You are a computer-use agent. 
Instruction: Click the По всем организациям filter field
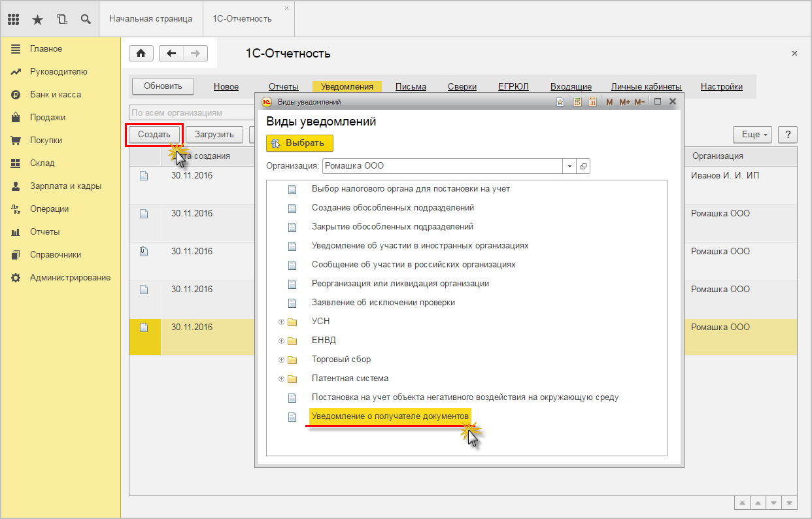(192, 113)
